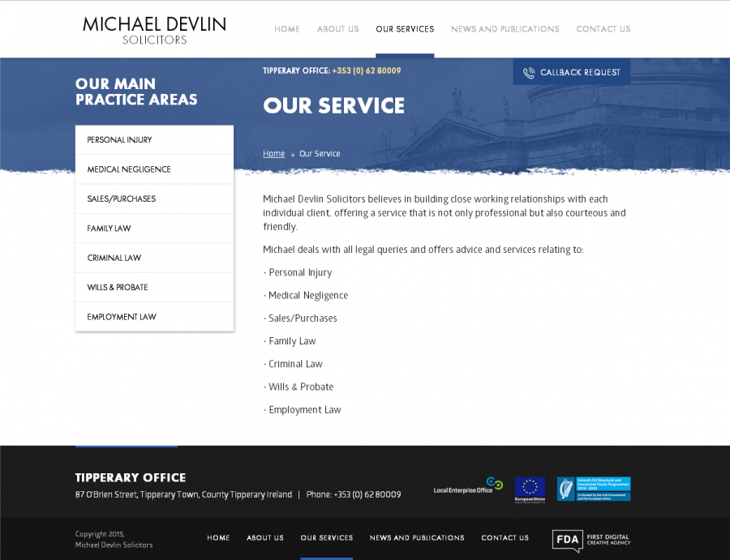The image size is (730, 560).
Task: Click Home in the footer navigation
Action: [x=218, y=537]
